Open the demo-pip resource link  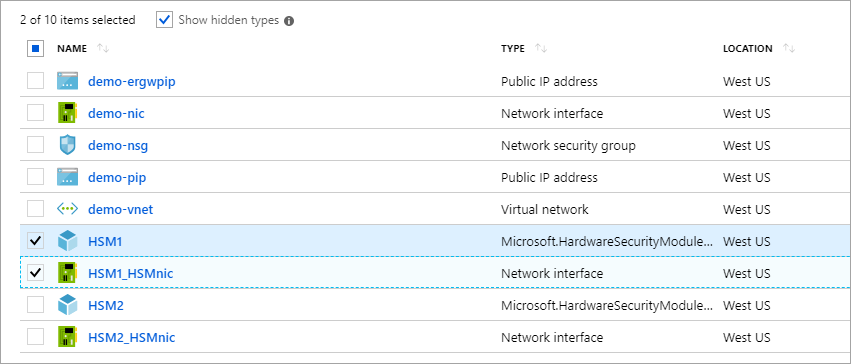(x=117, y=177)
